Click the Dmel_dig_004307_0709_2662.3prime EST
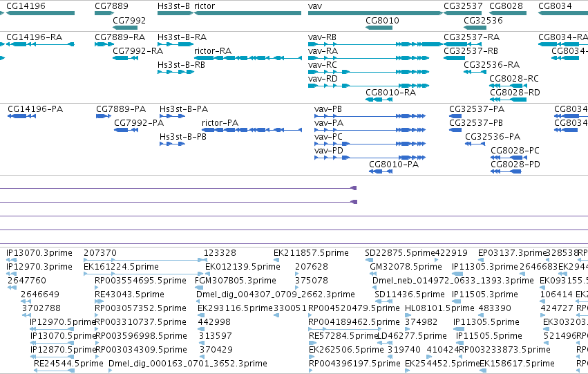Image resolution: width=588 pixels, height=374 pixels. pos(199,301)
